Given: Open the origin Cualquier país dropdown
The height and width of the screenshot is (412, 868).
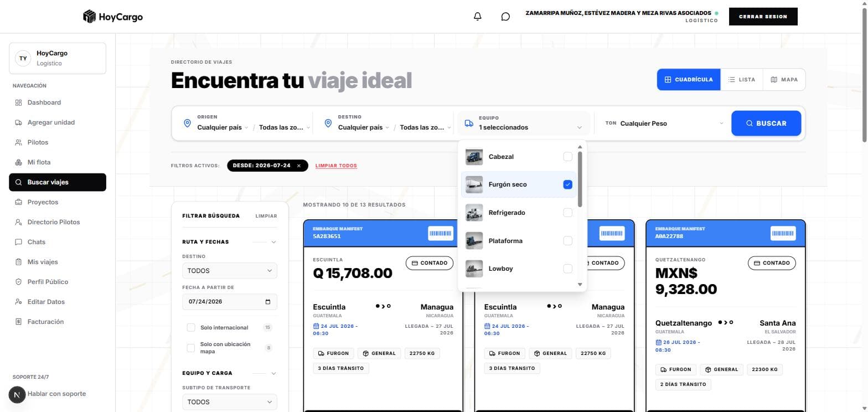Looking at the screenshot, I should 223,127.
